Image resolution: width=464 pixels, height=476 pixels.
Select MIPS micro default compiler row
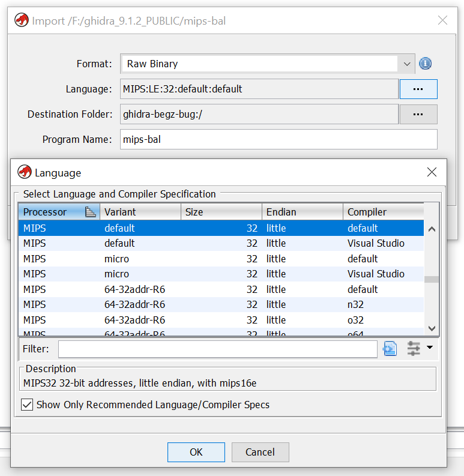click(x=221, y=259)
